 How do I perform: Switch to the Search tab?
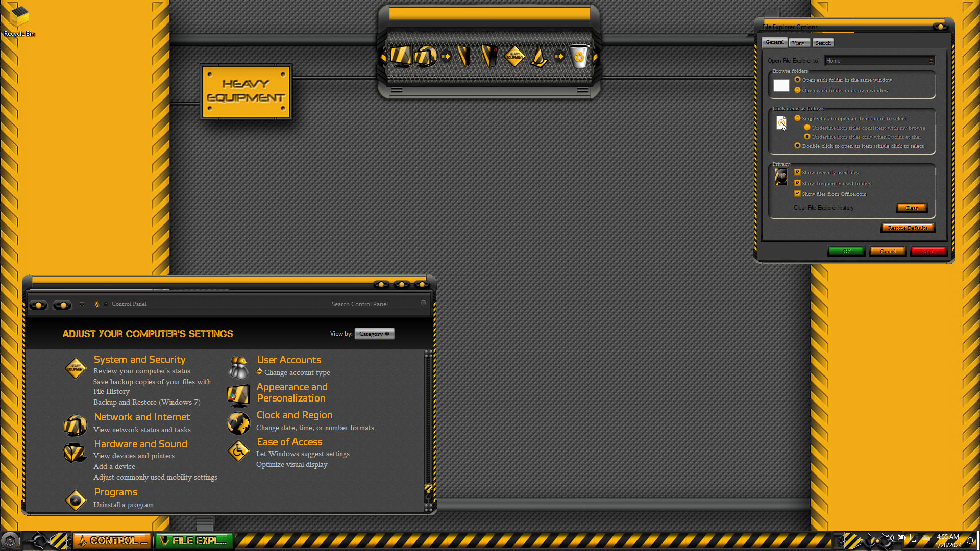click(823, 43)
